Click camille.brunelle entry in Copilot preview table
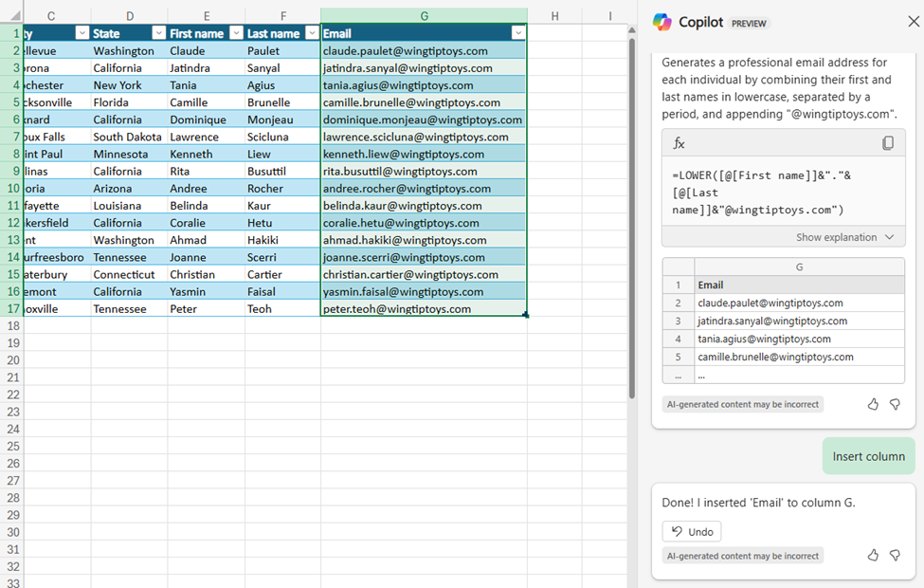The width and height of the screenshot is (924, 588). [x=799, y=357]
